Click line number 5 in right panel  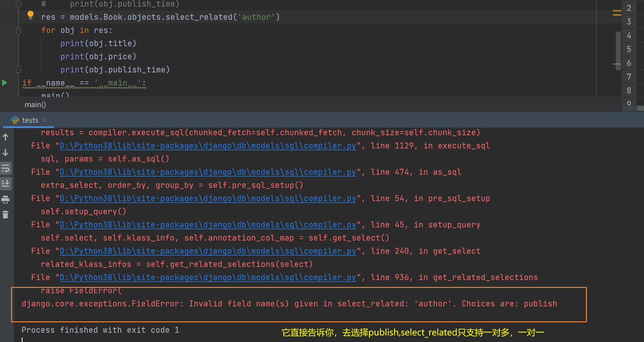[x=629, y=49]
